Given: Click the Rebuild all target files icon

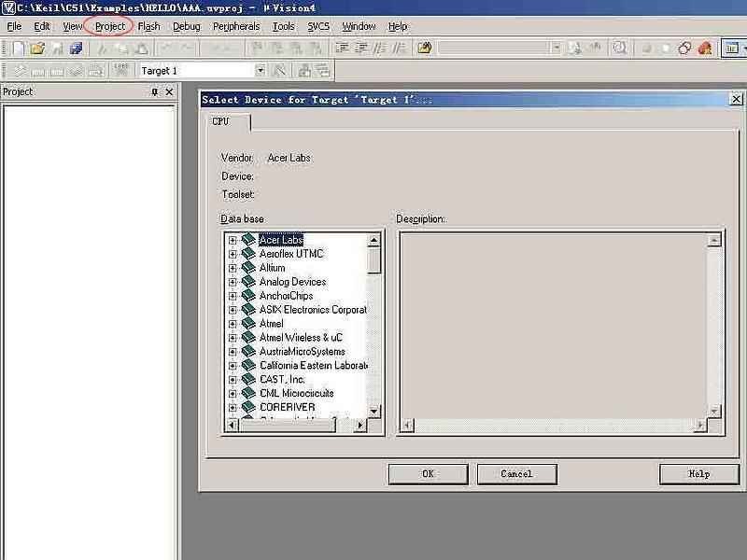Looking at the screenshot, I should pyautogui.click(x=57, y=71).
